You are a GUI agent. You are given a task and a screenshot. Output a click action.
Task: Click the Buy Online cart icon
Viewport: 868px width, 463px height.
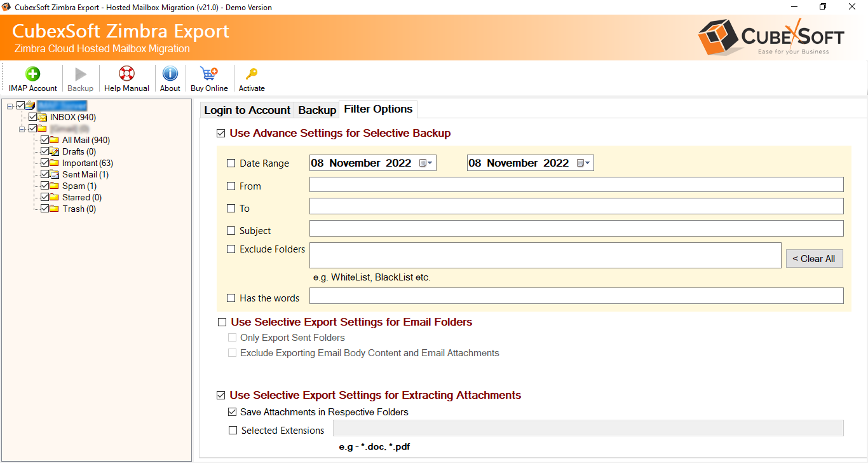209,74
